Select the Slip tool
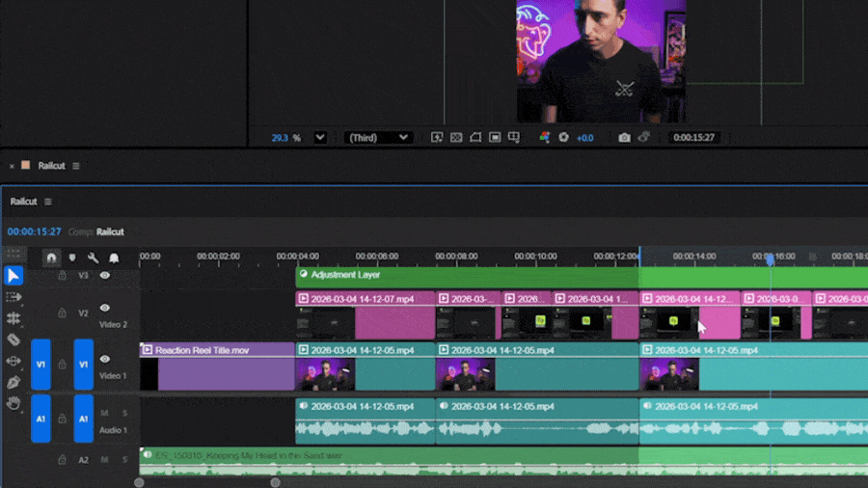Screen dimensions: 868x488 pyautogui.click(x=14, y=361)
